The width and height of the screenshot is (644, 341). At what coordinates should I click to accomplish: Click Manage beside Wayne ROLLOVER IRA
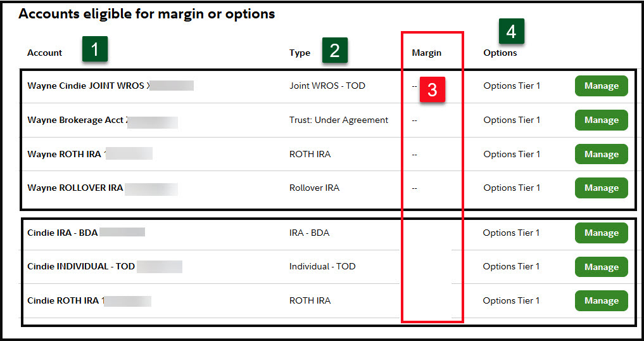point(601,188)
